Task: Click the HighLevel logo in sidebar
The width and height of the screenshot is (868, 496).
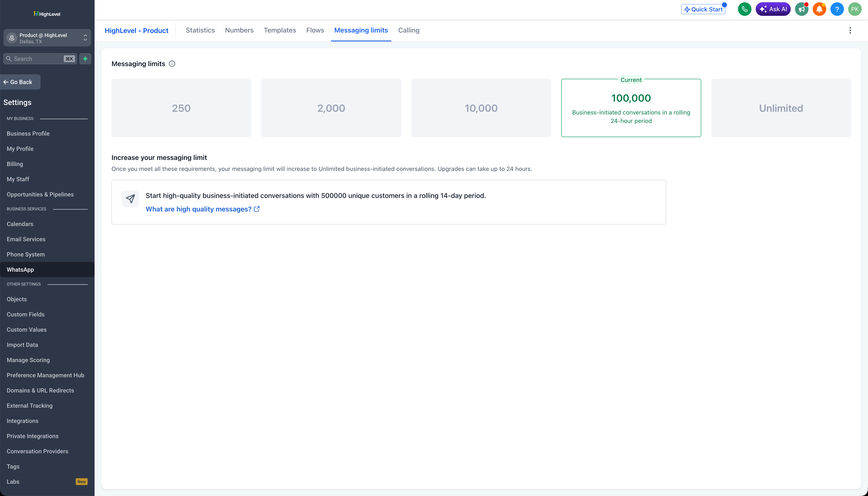Action: point(47,14)
